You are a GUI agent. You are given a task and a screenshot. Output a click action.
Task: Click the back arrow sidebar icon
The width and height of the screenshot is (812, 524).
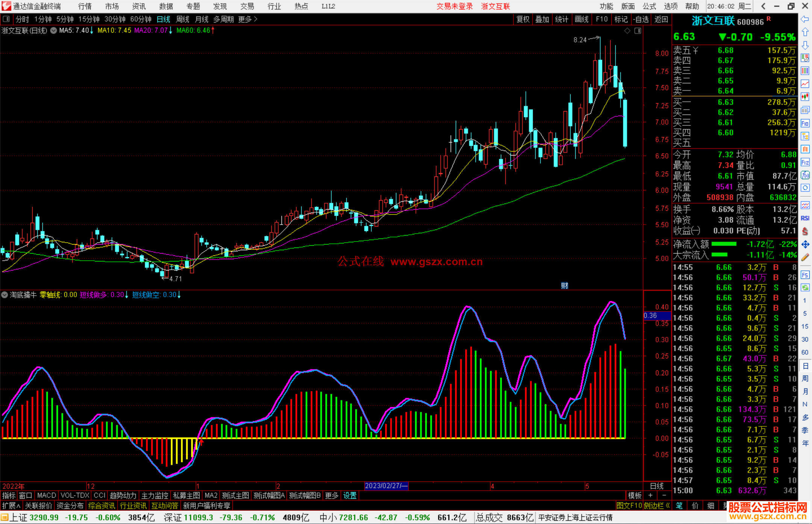coord(805,19)
